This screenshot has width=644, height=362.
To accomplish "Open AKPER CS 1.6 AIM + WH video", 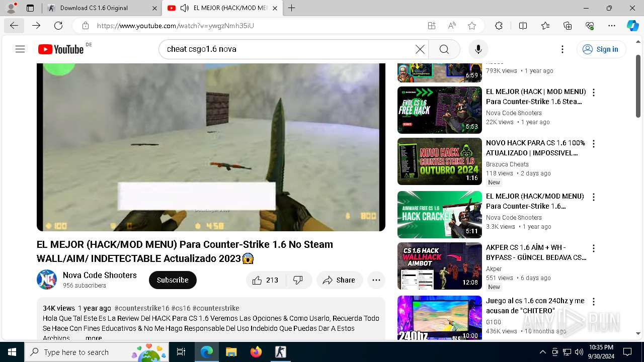I will pos(440,266).
